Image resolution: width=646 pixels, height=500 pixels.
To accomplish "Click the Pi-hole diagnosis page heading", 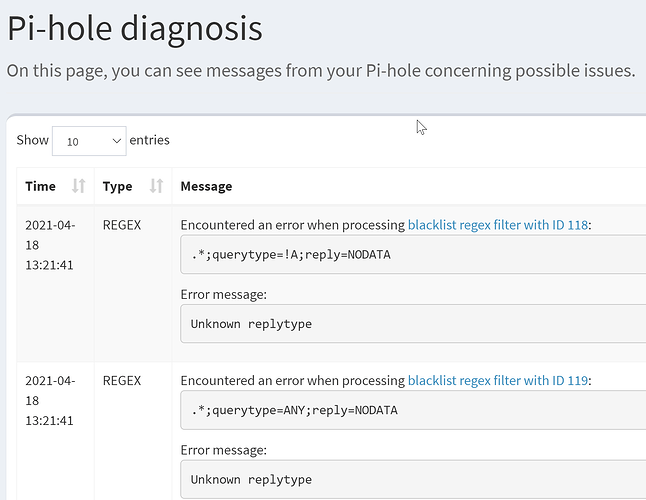I will pyautogui.click(x=135, y=28).
